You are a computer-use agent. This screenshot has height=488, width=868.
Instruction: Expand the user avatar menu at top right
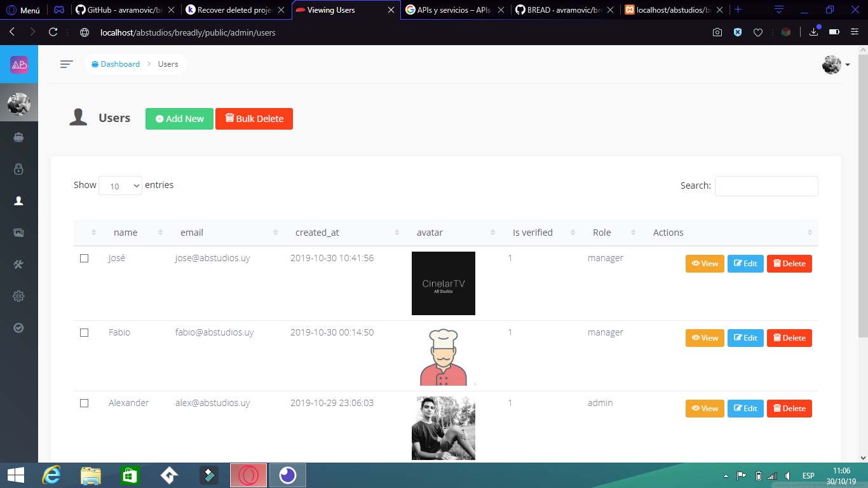tap(834, 64)
